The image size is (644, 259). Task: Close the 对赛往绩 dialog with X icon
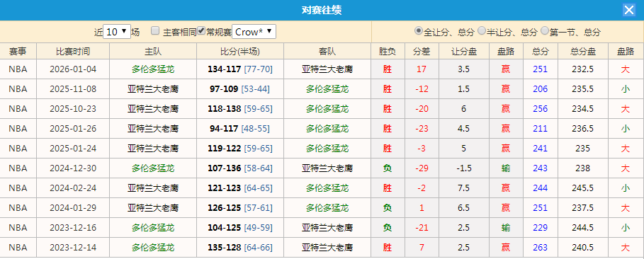(629, 11)
